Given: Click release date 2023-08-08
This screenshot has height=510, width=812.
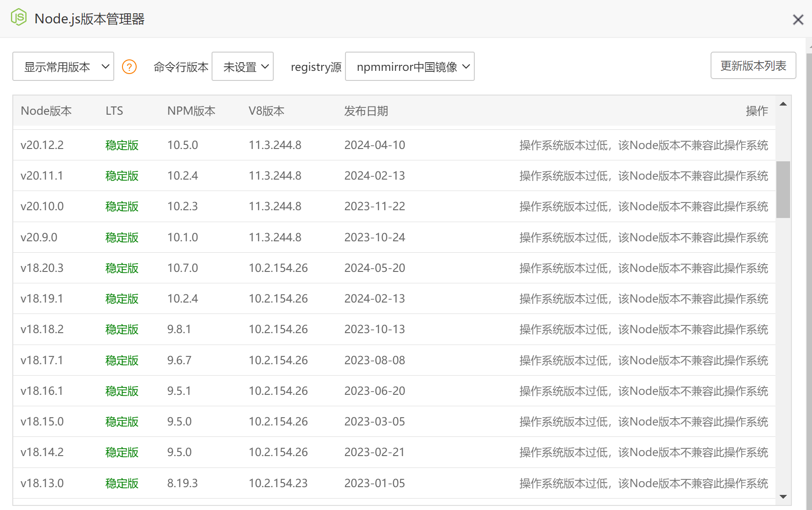Looking at the screenshot, I should pyautogui.click(x=375, y=361).
